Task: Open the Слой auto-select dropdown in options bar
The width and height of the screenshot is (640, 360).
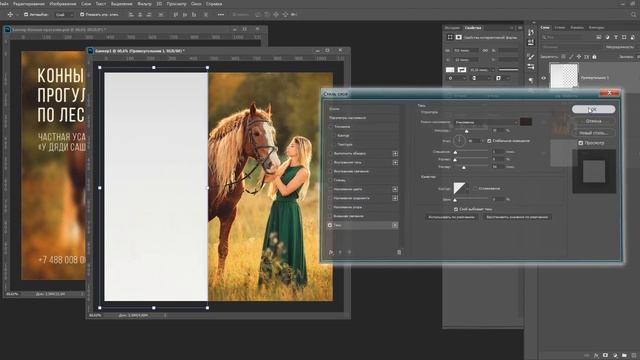Action: (x=64, y=14)
